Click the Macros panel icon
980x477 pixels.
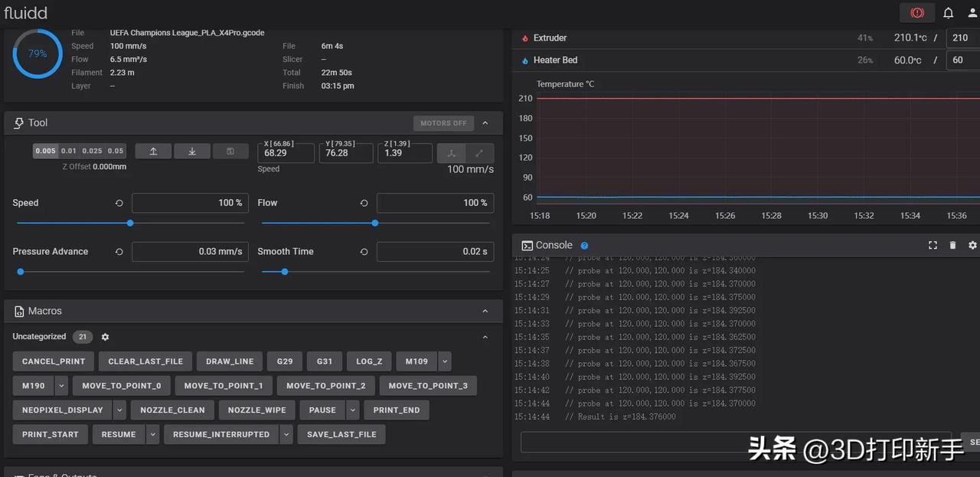[19, 311]
